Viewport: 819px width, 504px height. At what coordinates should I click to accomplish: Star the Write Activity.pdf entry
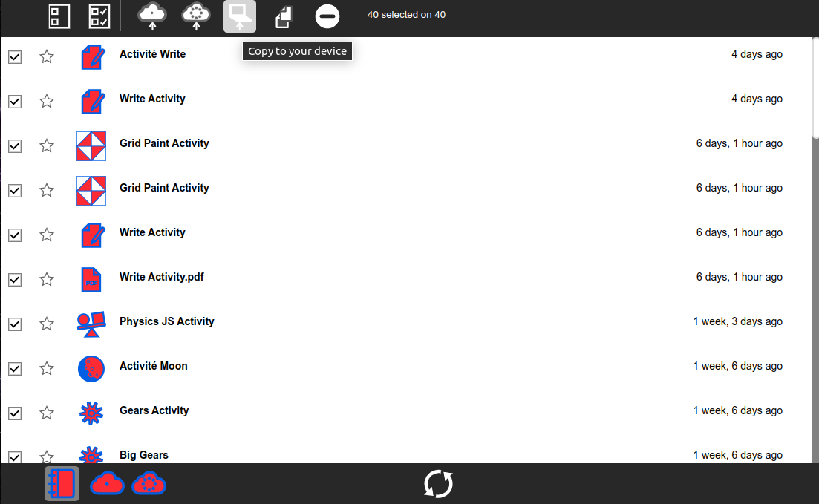click(x=47, y=279)
